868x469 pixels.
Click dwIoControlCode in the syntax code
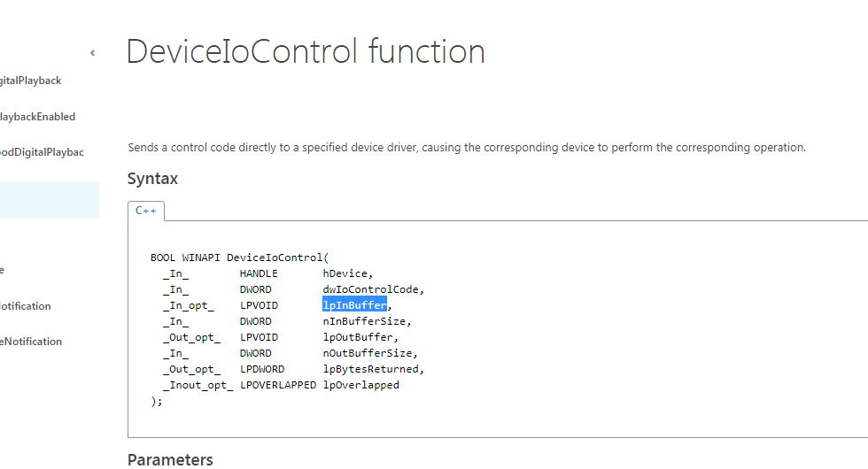371,289
